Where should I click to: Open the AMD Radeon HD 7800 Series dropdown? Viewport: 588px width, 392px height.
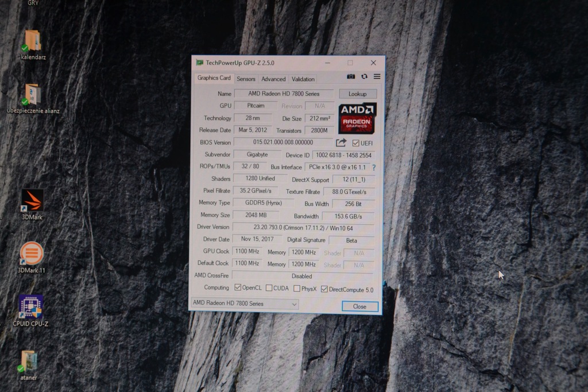[245, 303]
